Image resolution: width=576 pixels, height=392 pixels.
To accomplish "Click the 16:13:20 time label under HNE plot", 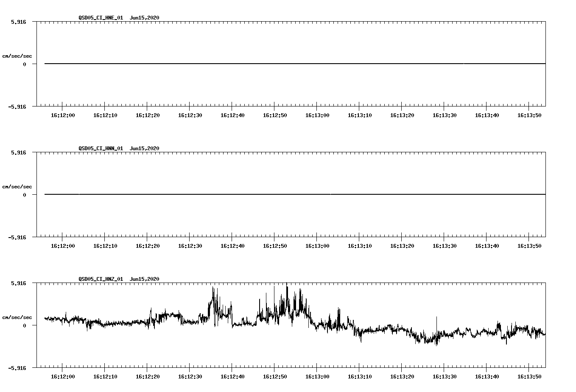I will [x=402, y=115].
